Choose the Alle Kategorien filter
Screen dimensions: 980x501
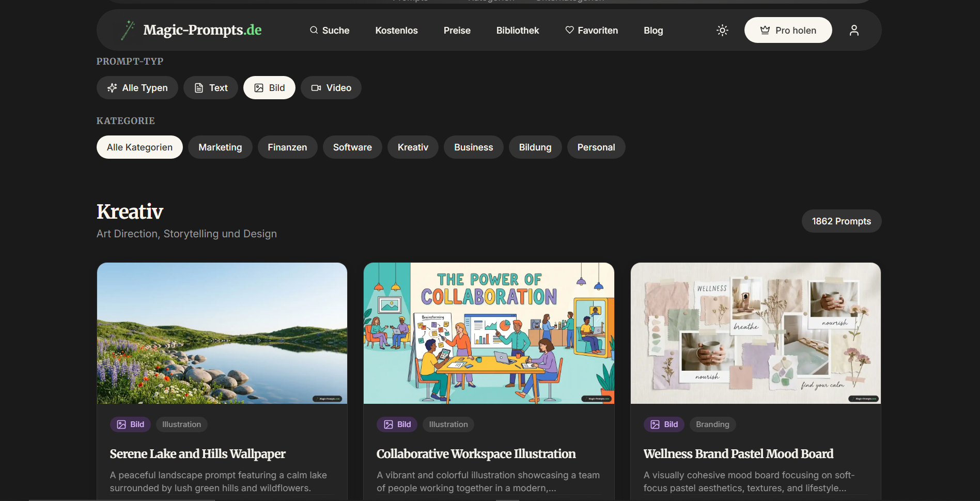point(139,147)
